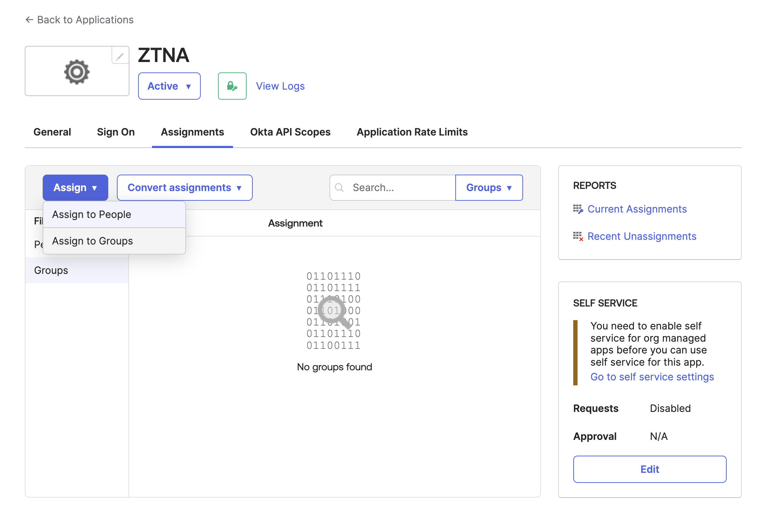Click the Current Assignments report icon
Screen dimensions: 760x532
[578, 209]
